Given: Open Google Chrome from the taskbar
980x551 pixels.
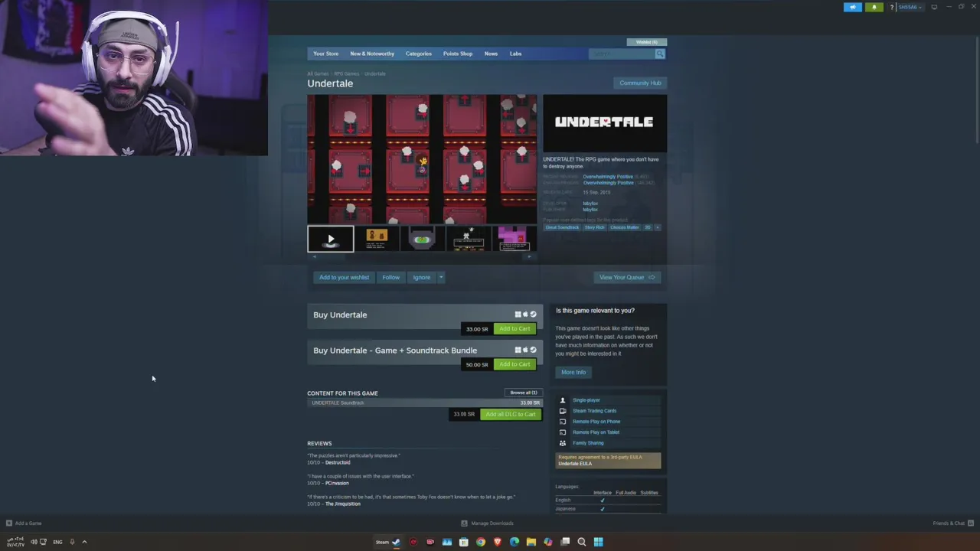Looking at the screenshot, I should (481, 542).
